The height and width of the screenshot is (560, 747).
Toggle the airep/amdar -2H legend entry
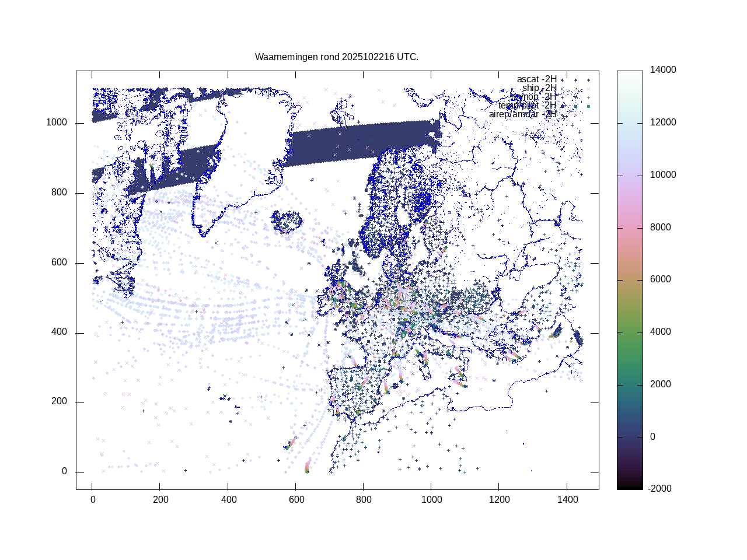pyautogui.click(x=522, y=114)
